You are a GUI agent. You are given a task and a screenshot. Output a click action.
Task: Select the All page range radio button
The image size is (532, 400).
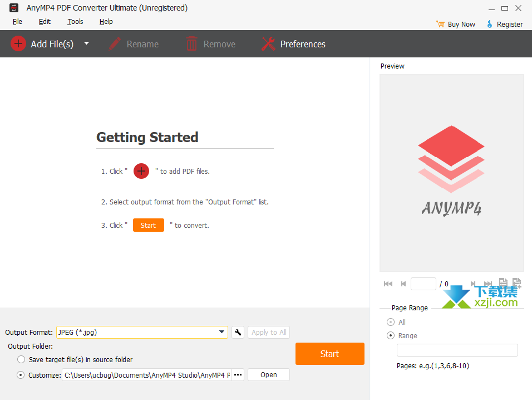391,322
